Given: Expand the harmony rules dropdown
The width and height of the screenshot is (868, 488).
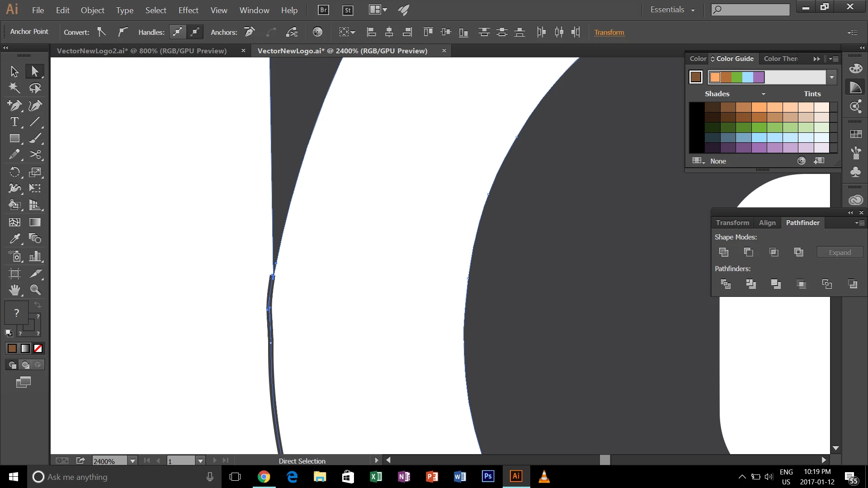Looking at the screenshot, I should 832,77.
